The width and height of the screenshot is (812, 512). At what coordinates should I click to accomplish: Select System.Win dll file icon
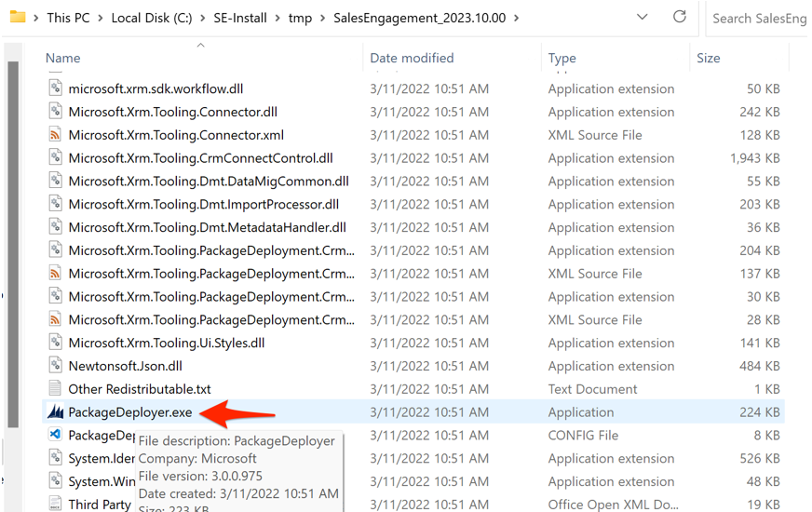[x=55, y=481]
